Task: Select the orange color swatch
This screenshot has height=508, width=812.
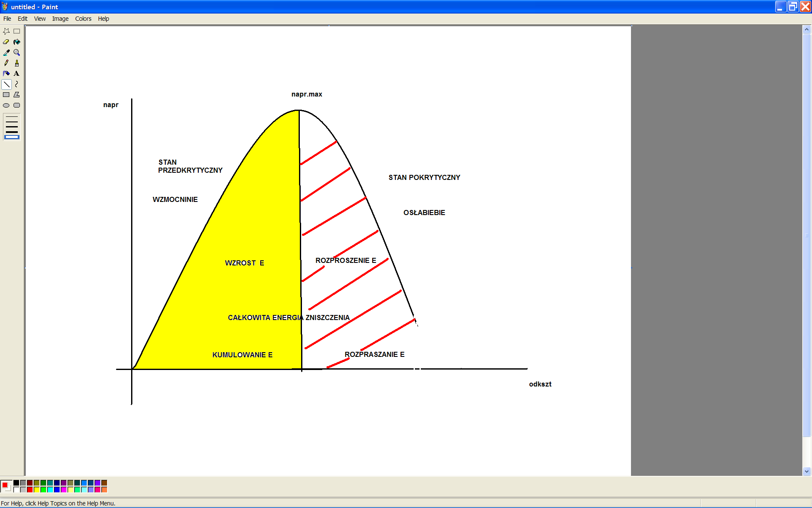Action: tap(104, 489)
